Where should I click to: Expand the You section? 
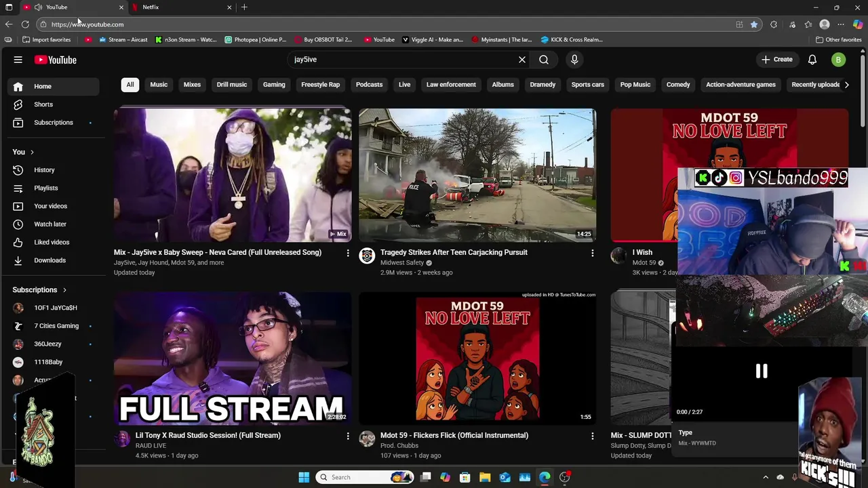23,152
